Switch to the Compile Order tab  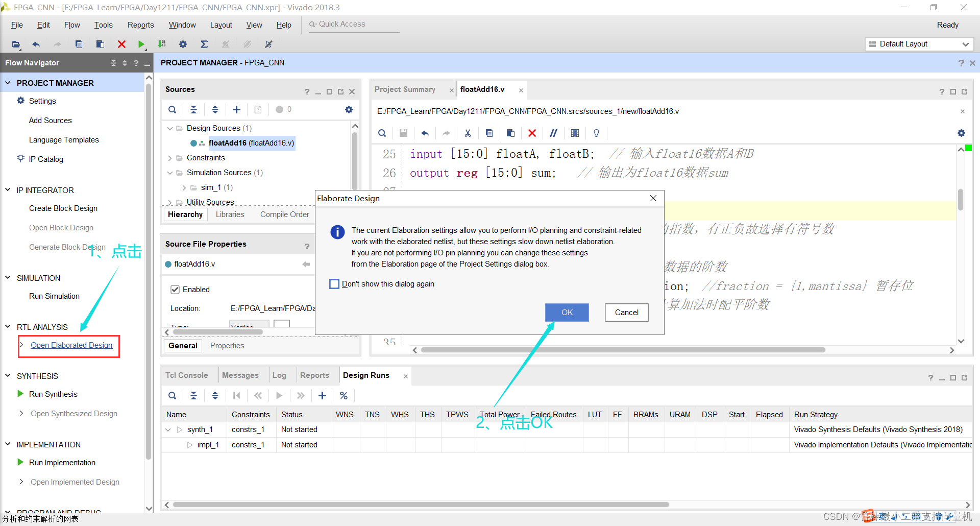285,214
